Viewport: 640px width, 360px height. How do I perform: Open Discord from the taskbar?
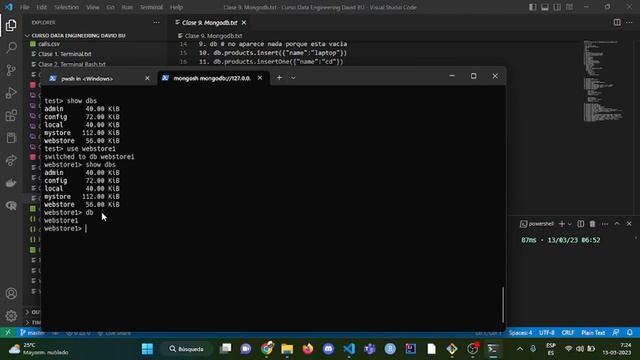coord(328,349)
